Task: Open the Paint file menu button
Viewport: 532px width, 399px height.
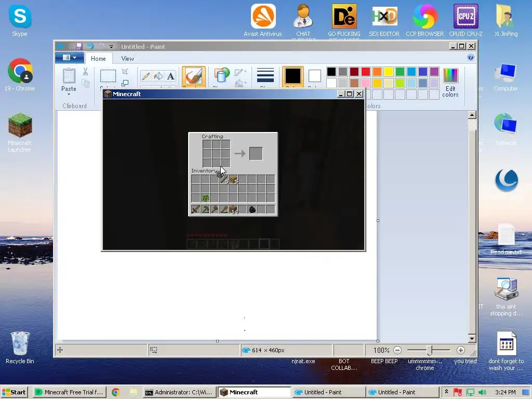Action: click(x=70, y=58)
